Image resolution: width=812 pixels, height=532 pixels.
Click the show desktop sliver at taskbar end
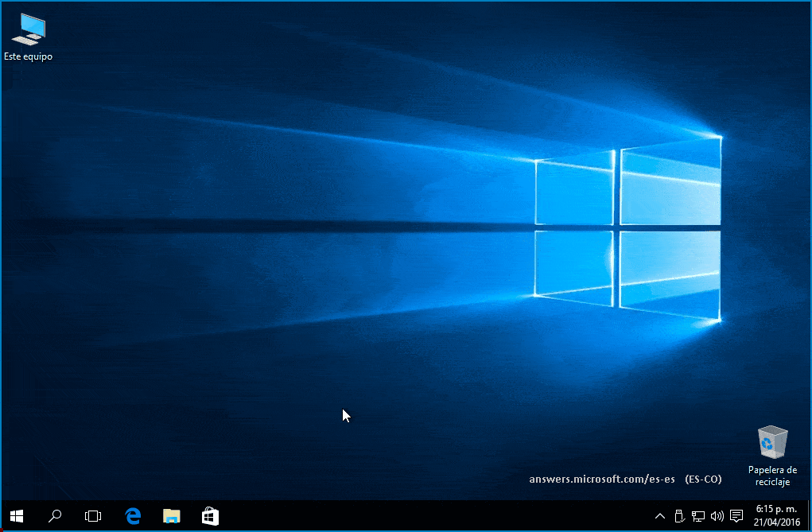(808, 516)
